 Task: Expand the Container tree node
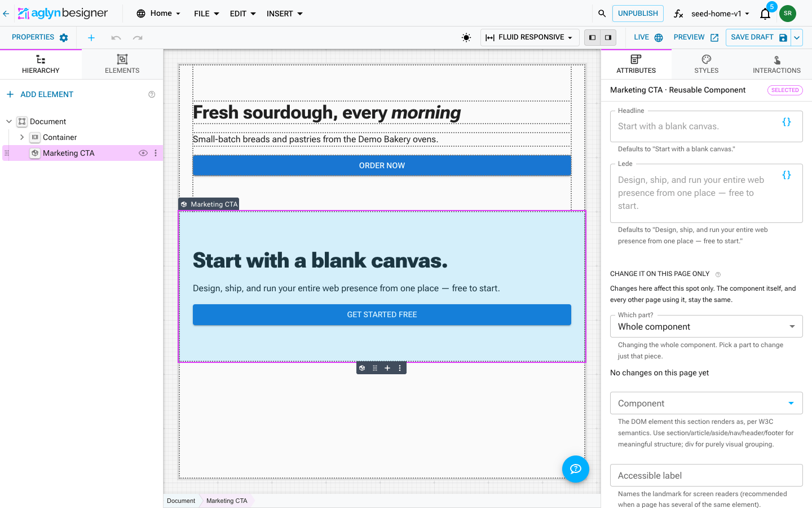22,137
